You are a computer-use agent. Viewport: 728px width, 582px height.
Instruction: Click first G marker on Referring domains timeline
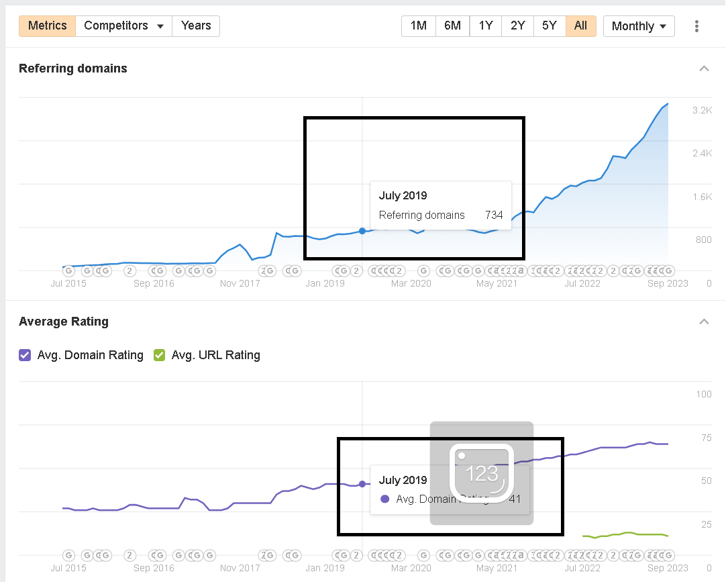pos(68,271)
